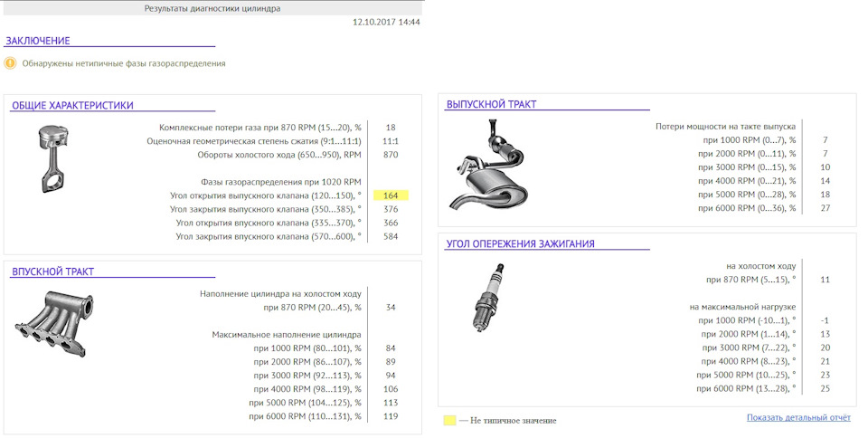Click the max filling at 3000 RPM value 94
The height and width of the screenshot is (438, 868).
[x=391, y=376]
